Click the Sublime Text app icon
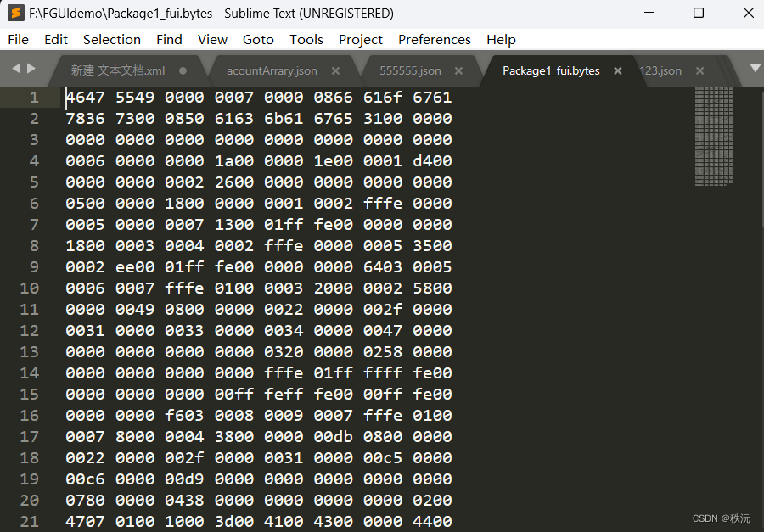This screenshot has width=764, height=532. tap(15, 13)
